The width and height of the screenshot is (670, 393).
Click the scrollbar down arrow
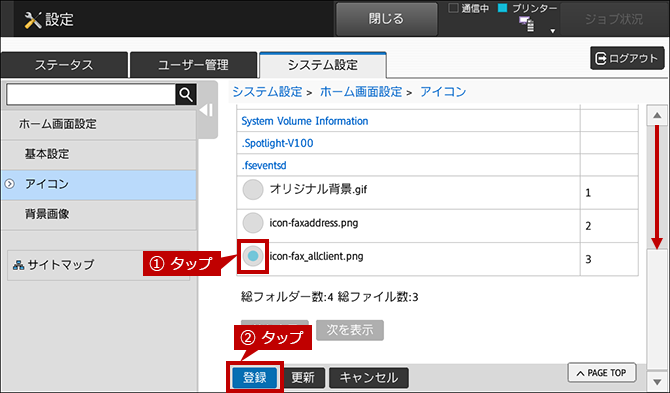pos(657,381)
